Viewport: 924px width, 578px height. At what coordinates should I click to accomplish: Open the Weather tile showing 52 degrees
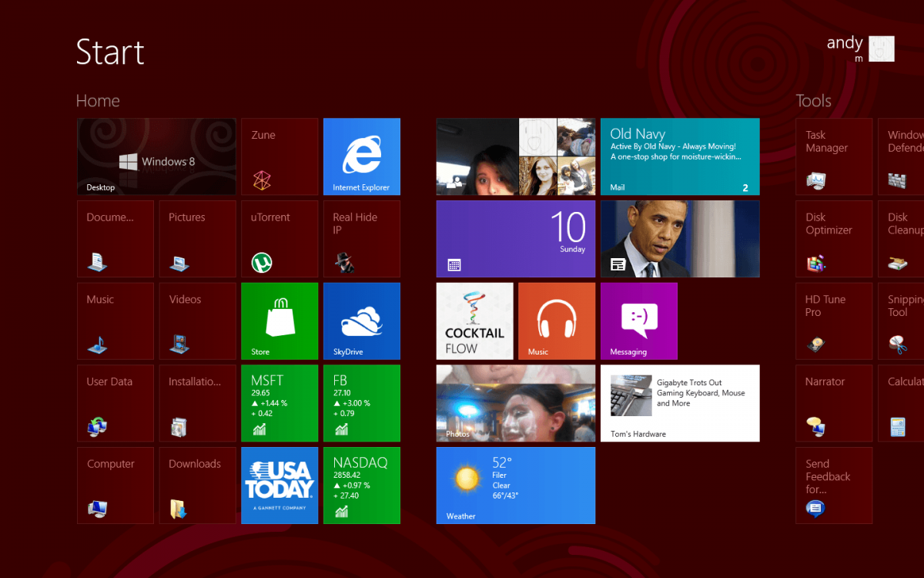(x=515, y=485)
